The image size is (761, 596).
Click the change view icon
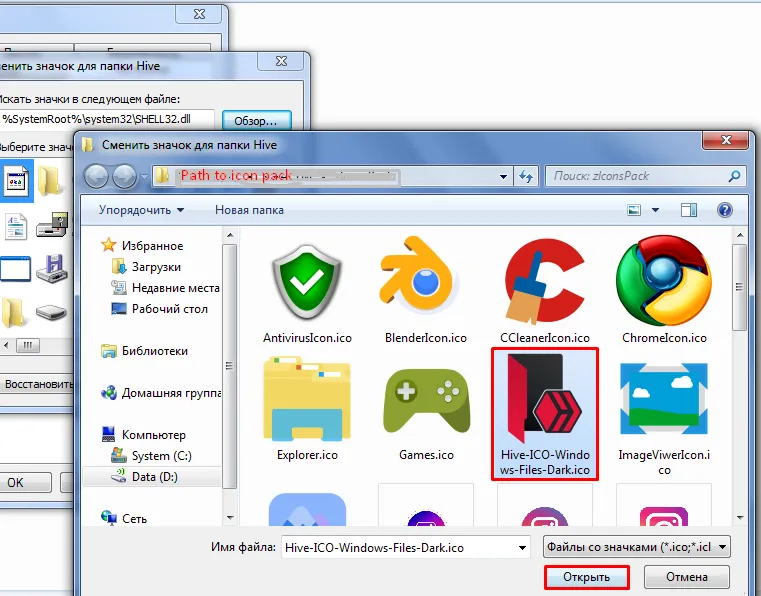click(634, 210)
